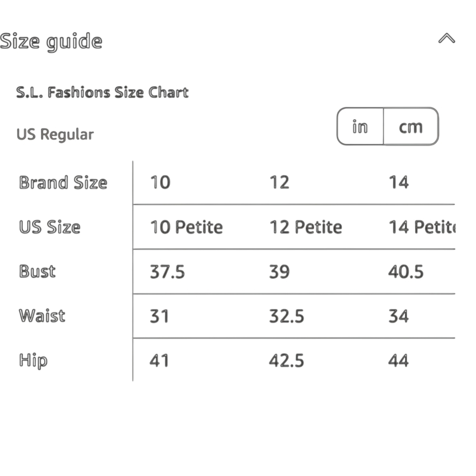The height and width of the screenshot is (476, 476).
Task: Click the Bust row label
Action: click(37, 271)
